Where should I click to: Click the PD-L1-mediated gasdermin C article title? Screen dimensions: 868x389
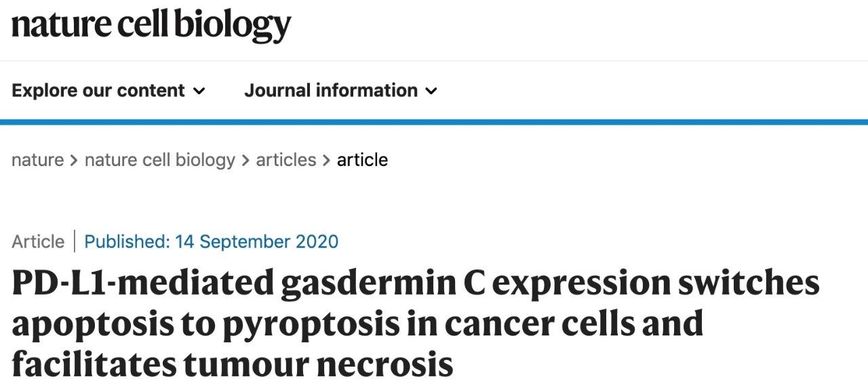point(416,324)
